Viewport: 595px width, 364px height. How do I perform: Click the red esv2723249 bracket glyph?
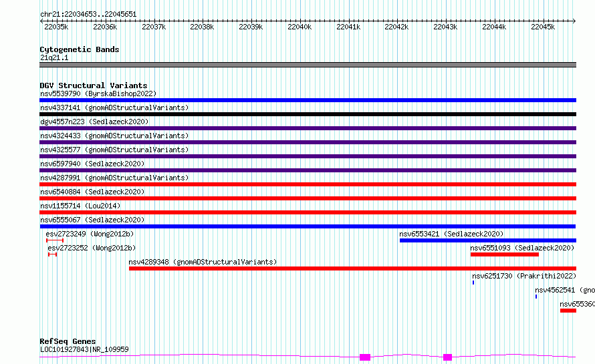click(x=55, y=240)
